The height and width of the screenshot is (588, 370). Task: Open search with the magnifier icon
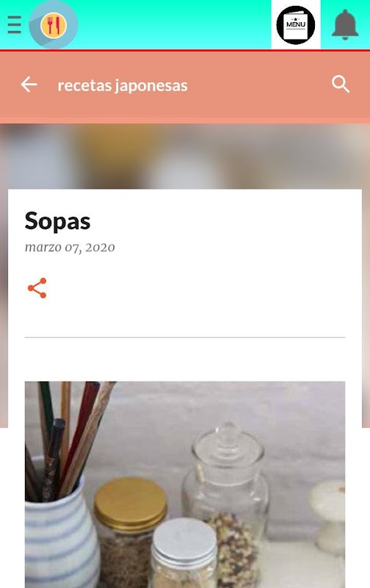(x=341, y=84)
